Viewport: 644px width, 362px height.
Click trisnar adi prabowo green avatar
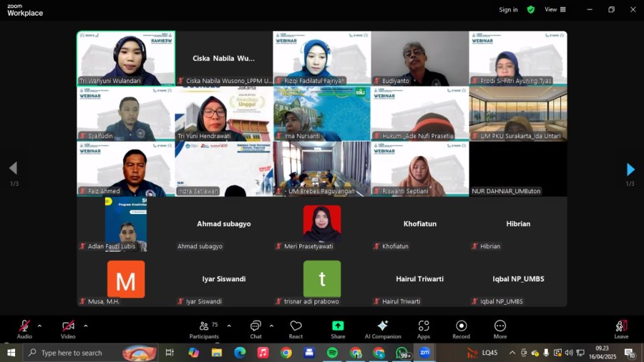click(x=322, y=279)
